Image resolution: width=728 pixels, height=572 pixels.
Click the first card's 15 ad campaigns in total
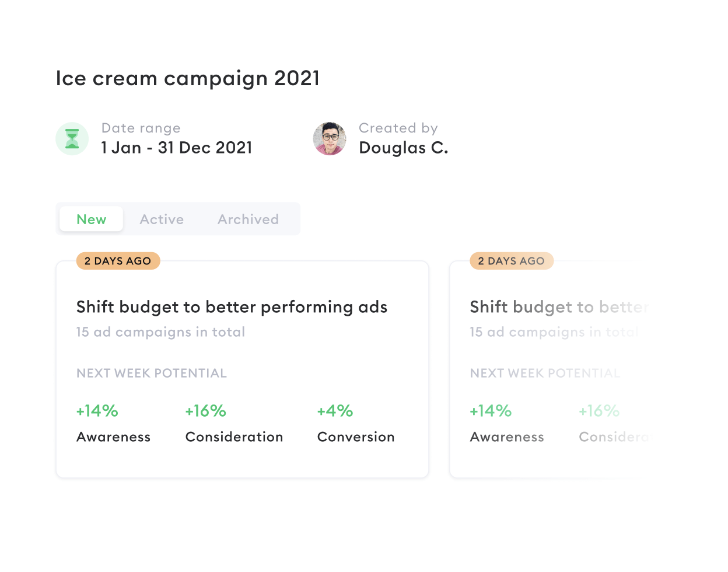(x=160, y=332)
